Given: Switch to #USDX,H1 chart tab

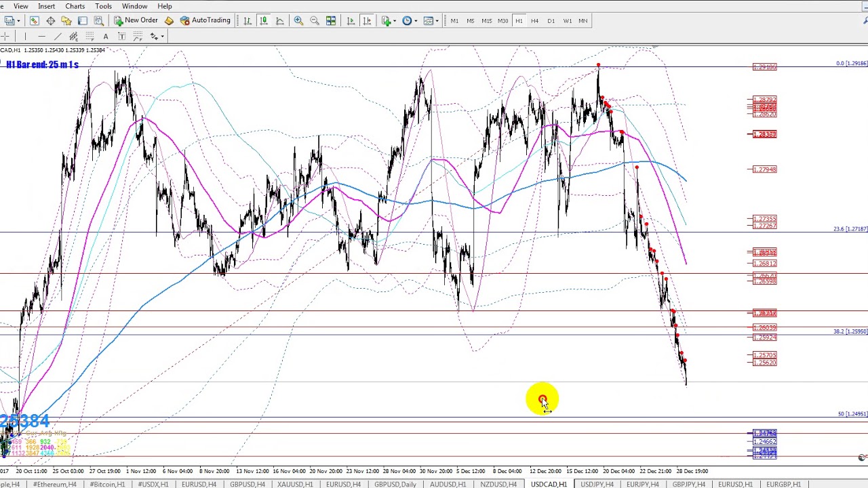Looking at the screenshot, I should click(153, 484).
